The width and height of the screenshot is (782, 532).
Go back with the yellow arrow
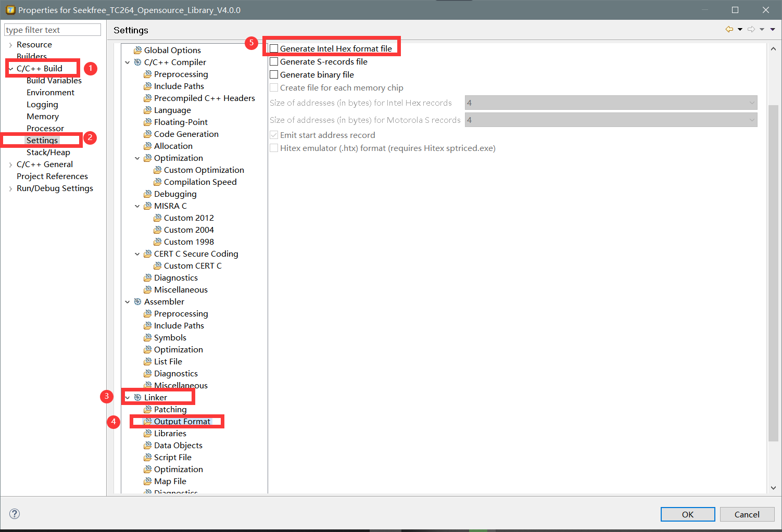click(x=729, y=30)
